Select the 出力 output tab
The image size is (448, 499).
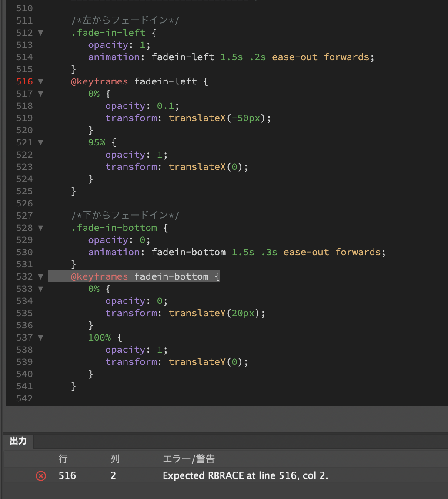click(18, 441)
